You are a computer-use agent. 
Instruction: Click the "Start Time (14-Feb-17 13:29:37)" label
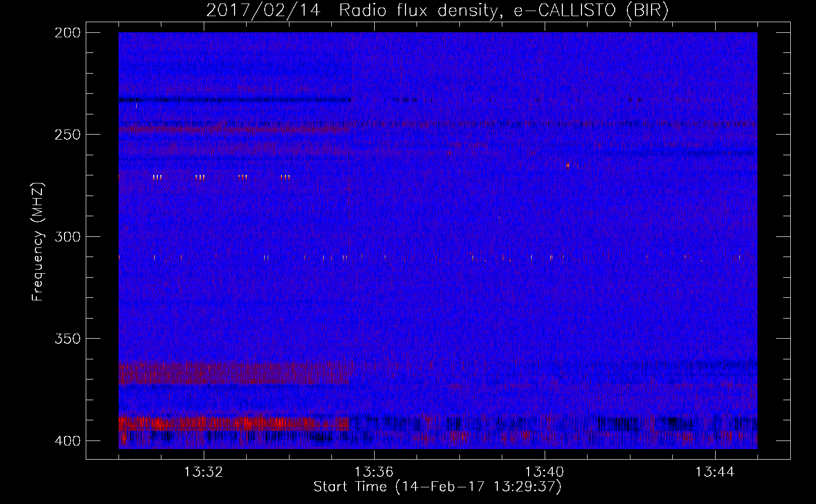pyautogui.click(x=437, y=487)
